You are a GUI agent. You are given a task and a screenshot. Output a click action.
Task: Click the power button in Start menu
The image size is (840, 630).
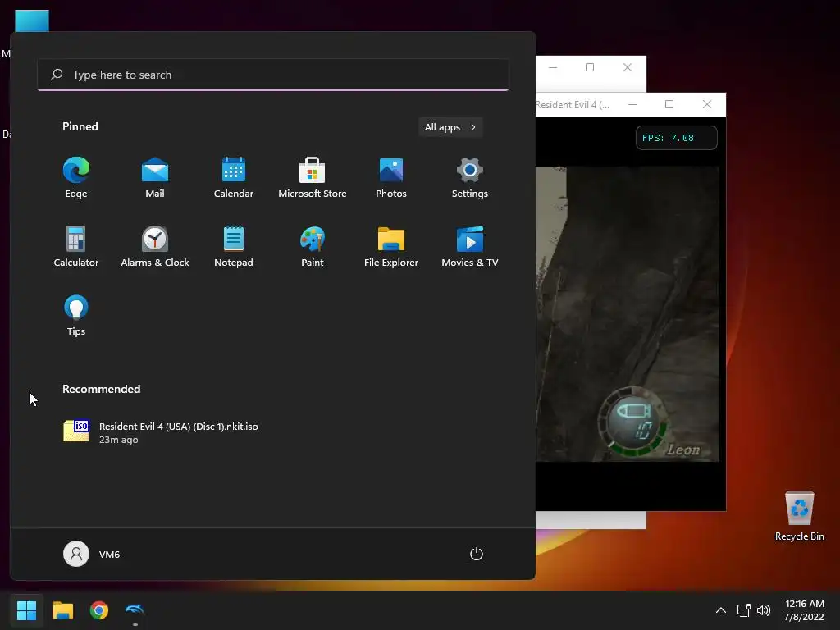pyautogui.click(x=477, y=554)
